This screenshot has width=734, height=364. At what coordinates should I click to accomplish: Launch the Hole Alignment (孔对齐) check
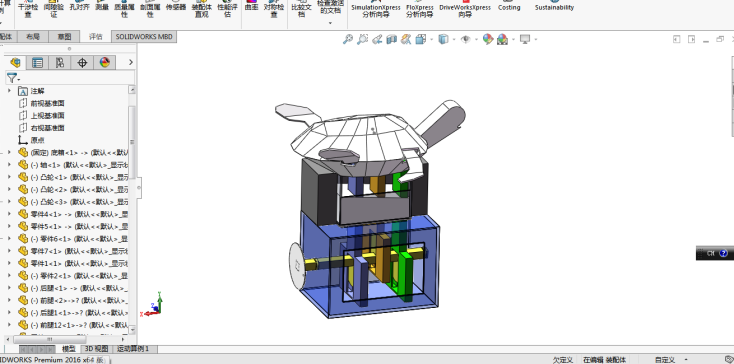79,7
